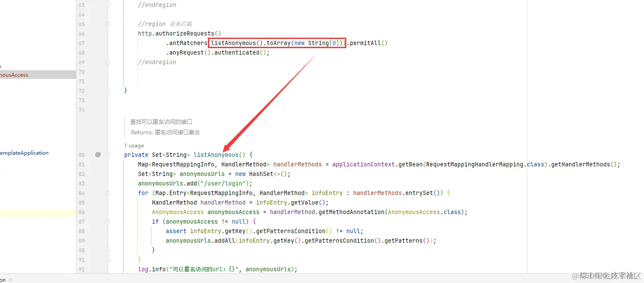Click the //endregion comment on line 63
The image size is (644, 283).
click(x=157, y=5)
